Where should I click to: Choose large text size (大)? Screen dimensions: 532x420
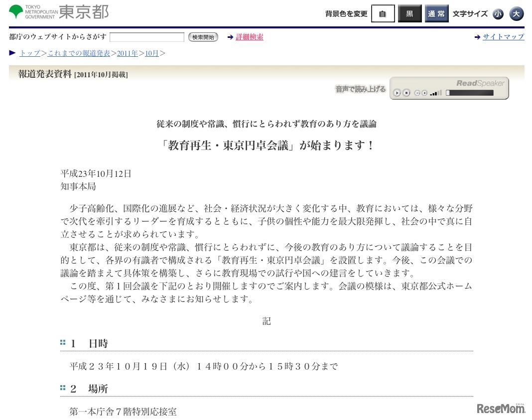(517, 14)
